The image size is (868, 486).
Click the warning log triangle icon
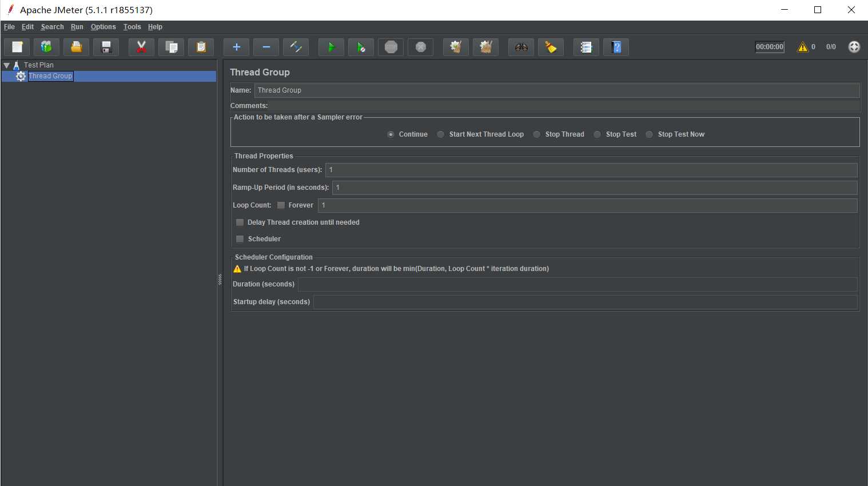point(803,47)
